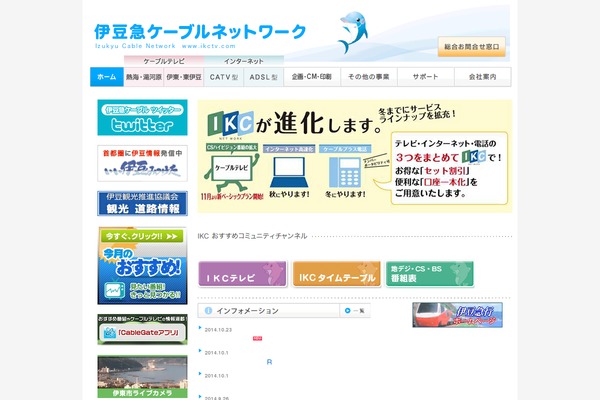The width and height of the screenshot is (600, 400).
Task: Open the 企画・CM・印刷 menu item
Action: [x=312, y=77]
